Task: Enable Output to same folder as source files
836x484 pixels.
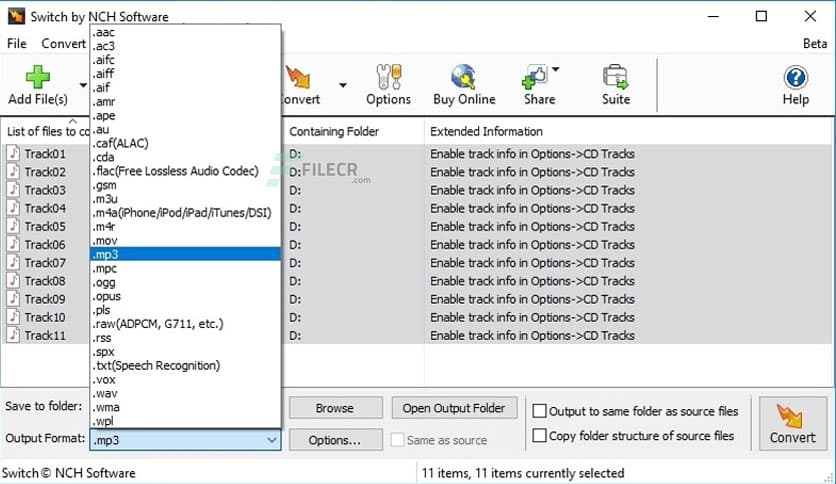Action: [x=540, y=411]
